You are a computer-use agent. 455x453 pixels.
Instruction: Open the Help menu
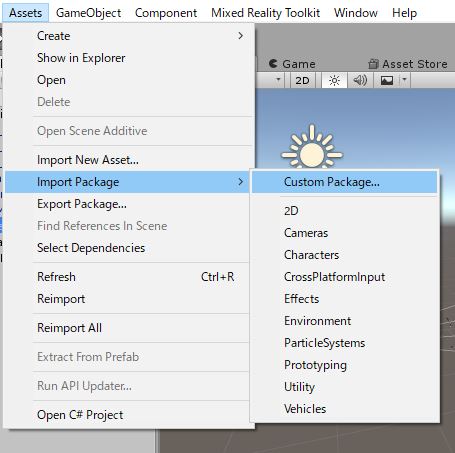(x=404, y=13)
